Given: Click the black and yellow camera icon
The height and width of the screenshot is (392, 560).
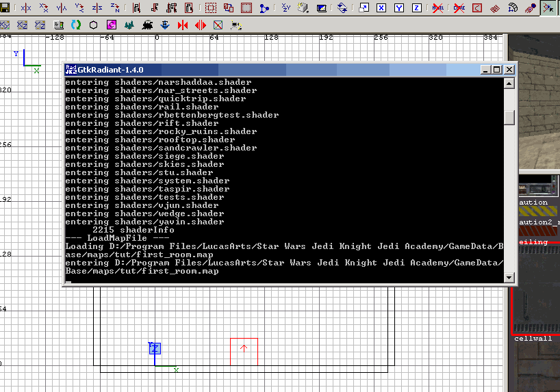Looking at the screenshot, I should pos(236,25).
